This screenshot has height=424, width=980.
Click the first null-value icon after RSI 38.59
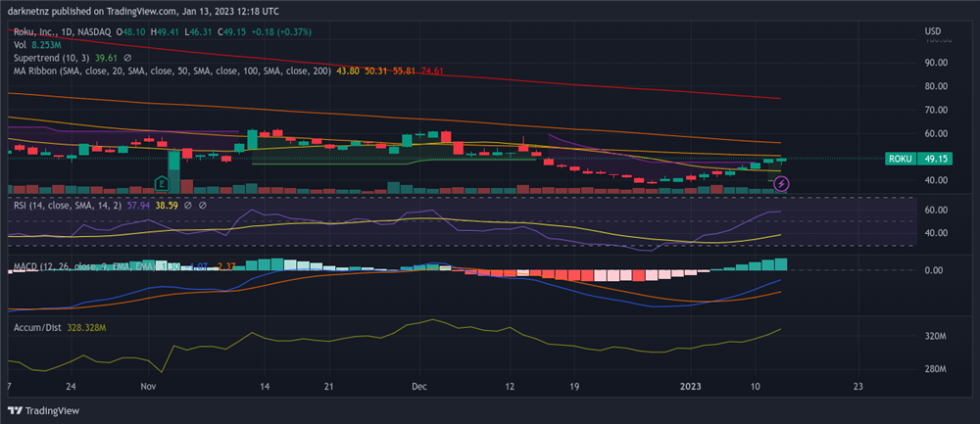pyautogui.click(x=188, y=206)
